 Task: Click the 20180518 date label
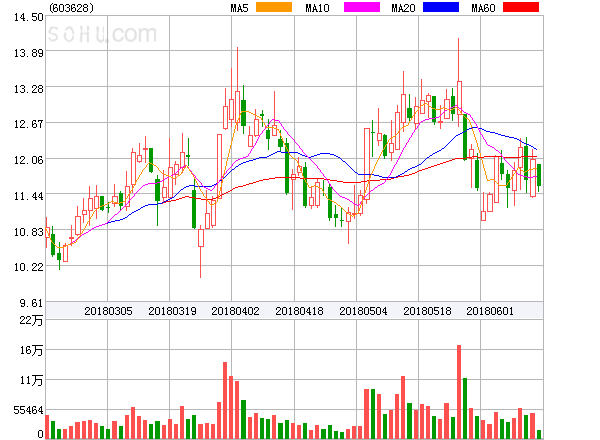point(427,311)
